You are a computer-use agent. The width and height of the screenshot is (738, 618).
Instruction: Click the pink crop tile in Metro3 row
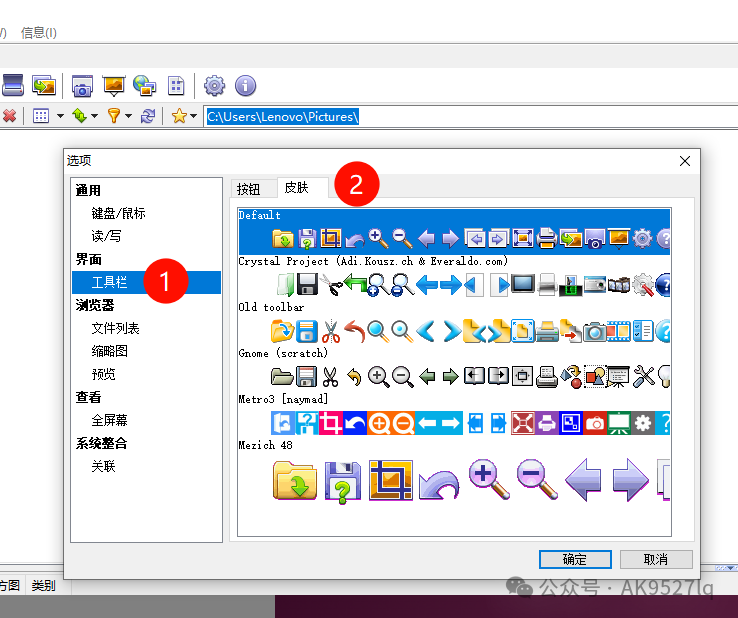click(x=331, y=423)
